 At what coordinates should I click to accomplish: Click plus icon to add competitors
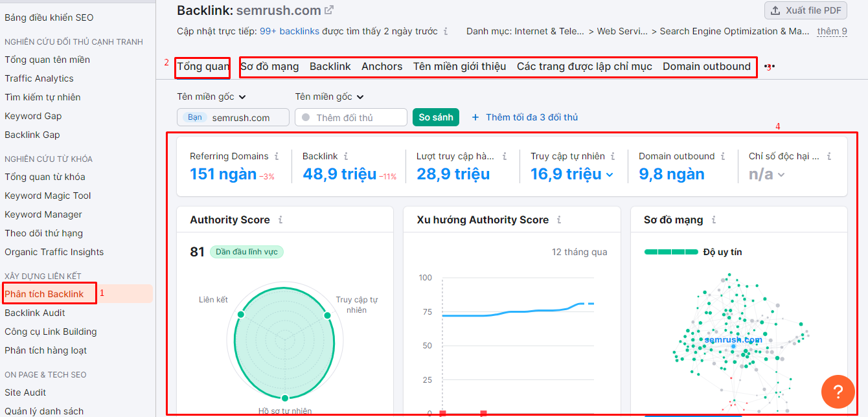click(x=475, y=117)
